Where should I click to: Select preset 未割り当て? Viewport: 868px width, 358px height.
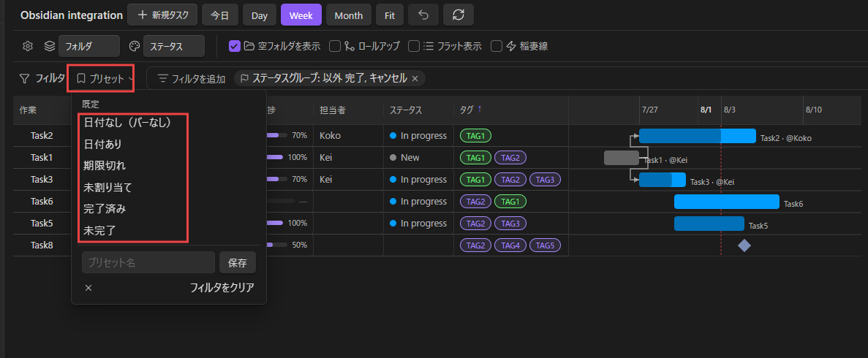(108, 187)
